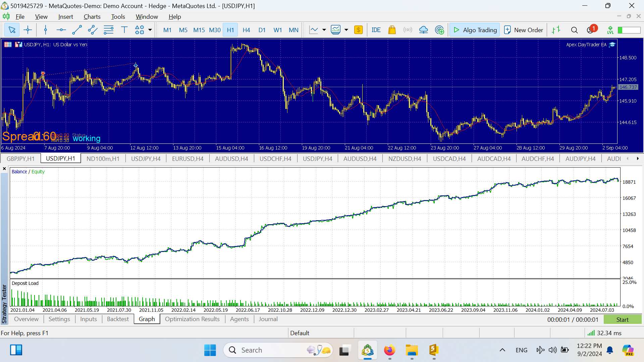Open the chart type dropdown arrow

323,30
